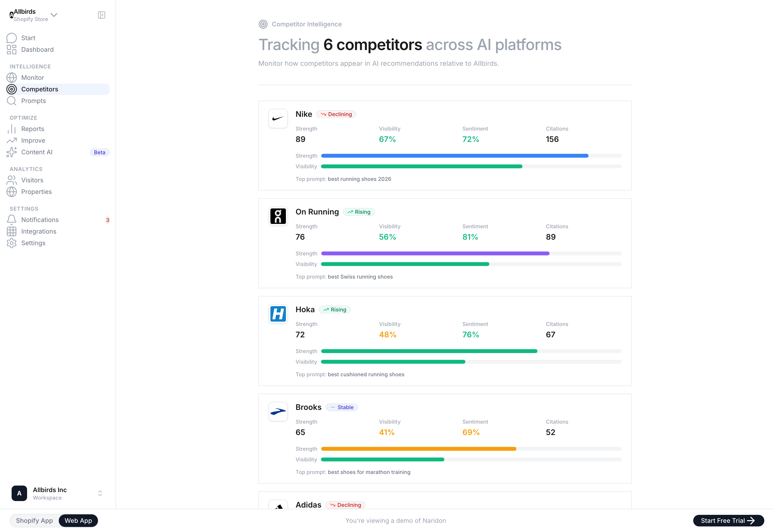This screenshot has width=774, height=532.
Task: Click the Adidas competitor name
Action: [x=308, y=505]
